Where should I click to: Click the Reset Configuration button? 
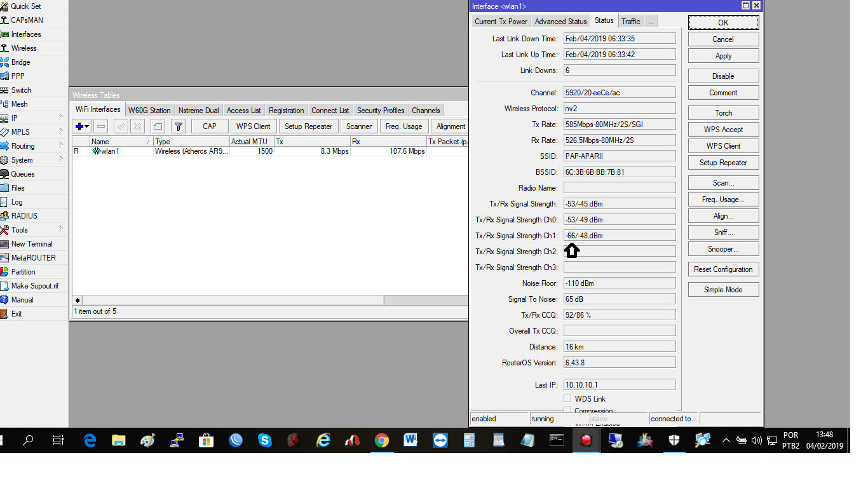click(x=723, y=269)
